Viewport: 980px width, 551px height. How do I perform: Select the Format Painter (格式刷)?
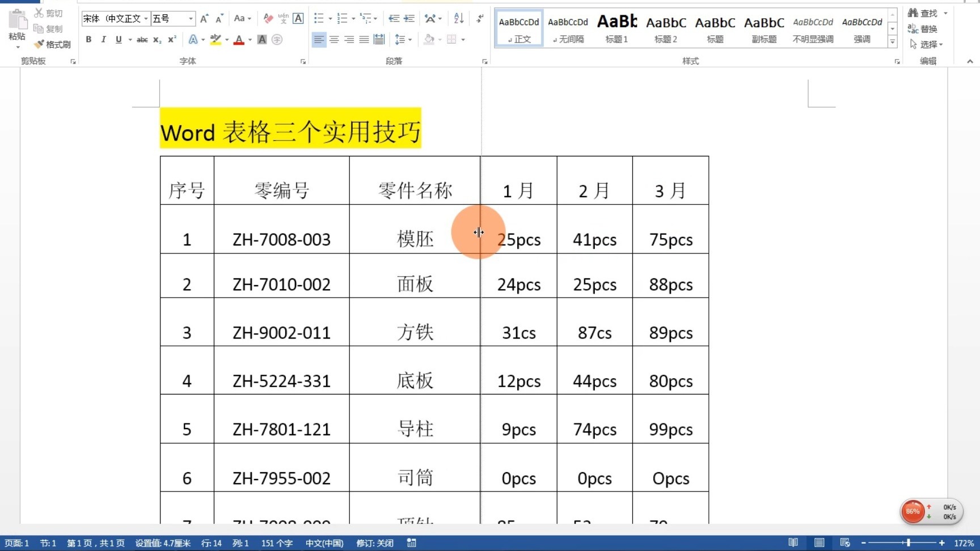52,44
